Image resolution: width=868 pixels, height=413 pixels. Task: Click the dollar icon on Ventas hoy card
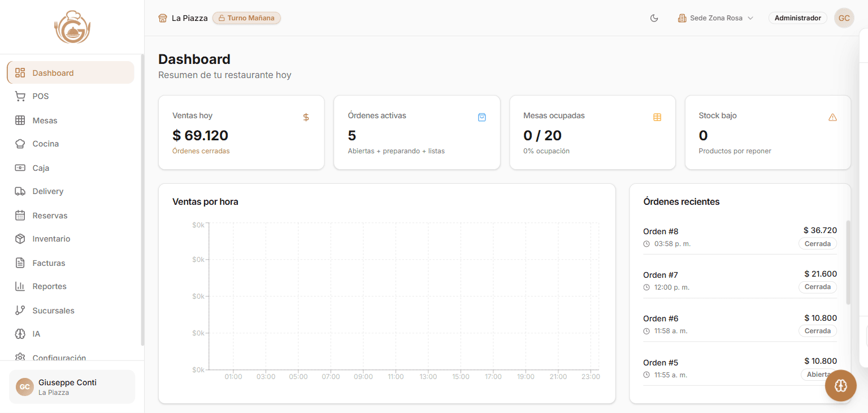point(306,117)
